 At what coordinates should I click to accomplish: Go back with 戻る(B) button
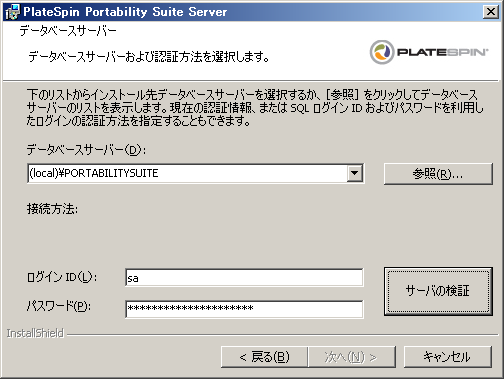[264, 357]
